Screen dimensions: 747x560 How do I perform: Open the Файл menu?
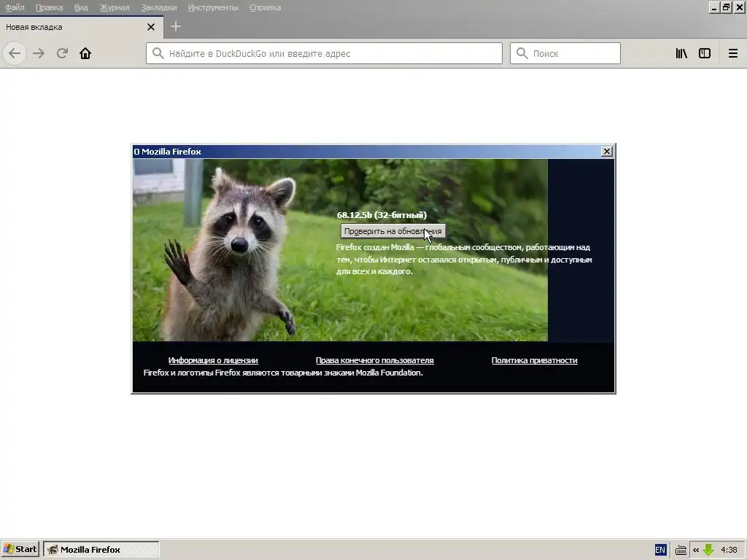click(15, 7)
